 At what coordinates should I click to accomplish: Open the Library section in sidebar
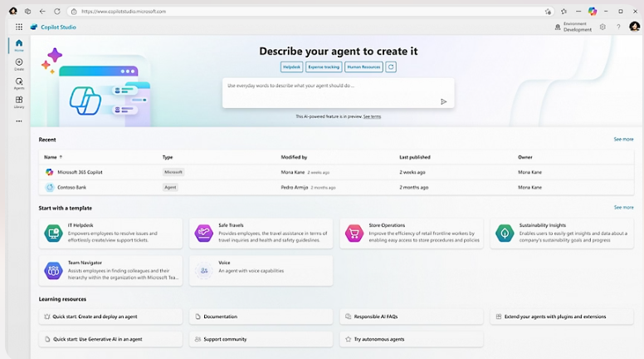point(18,102)
